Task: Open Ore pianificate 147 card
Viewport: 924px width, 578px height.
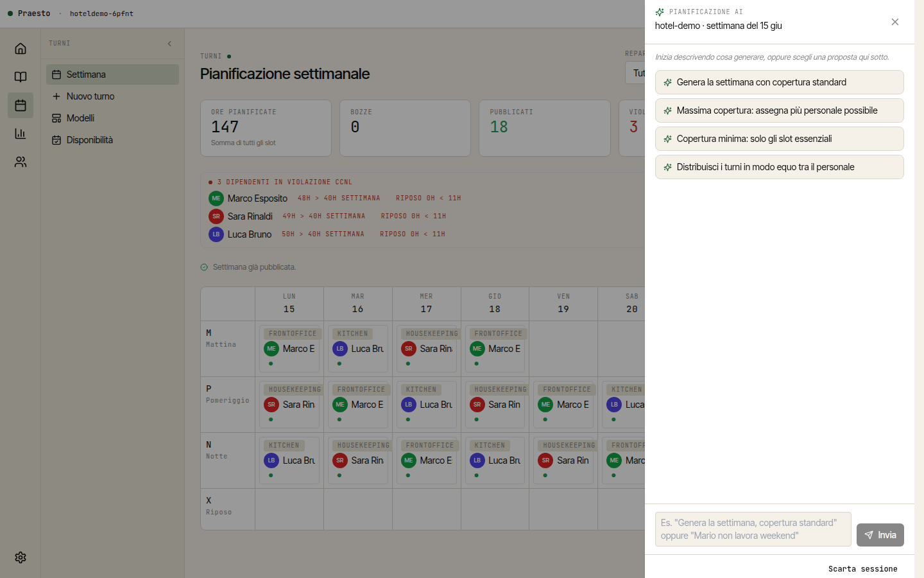Action: pyautogui.click(x=266, y=128)
